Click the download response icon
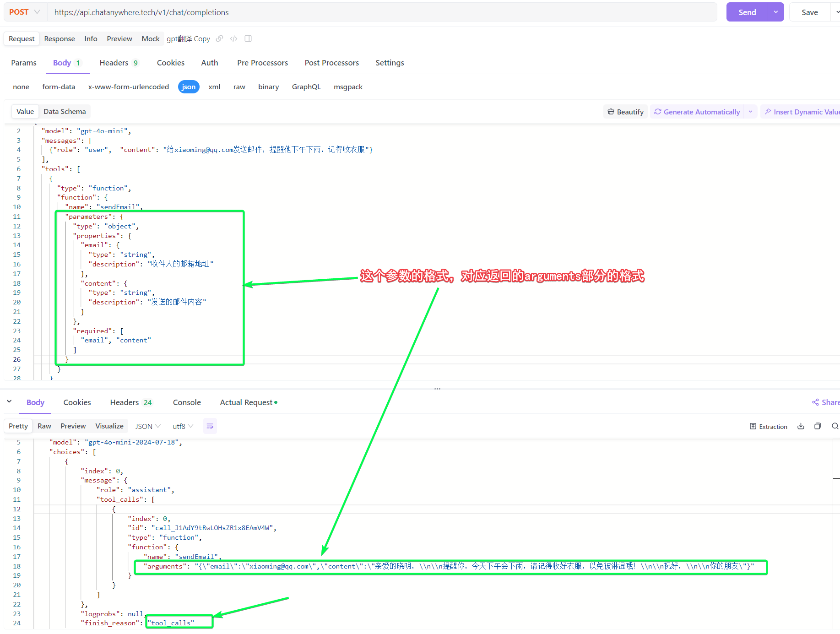This screenshot has height=634, width=840. click(x=801, y=426)
